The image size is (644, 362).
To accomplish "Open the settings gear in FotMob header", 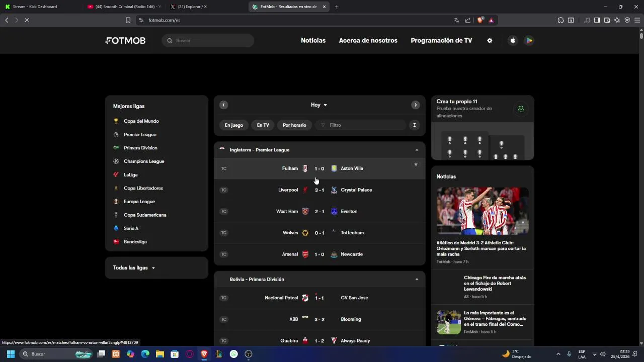I will click(x=490, y=41).
